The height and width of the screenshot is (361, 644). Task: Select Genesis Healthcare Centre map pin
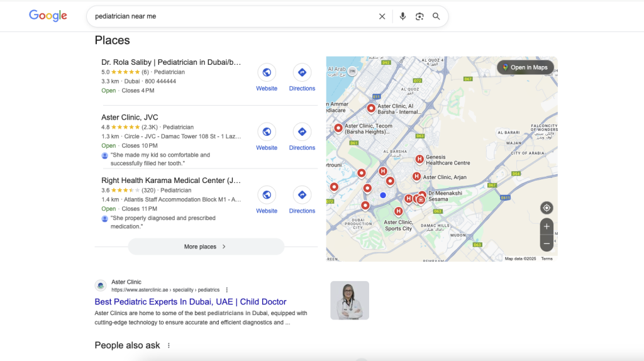click(419, 159)
